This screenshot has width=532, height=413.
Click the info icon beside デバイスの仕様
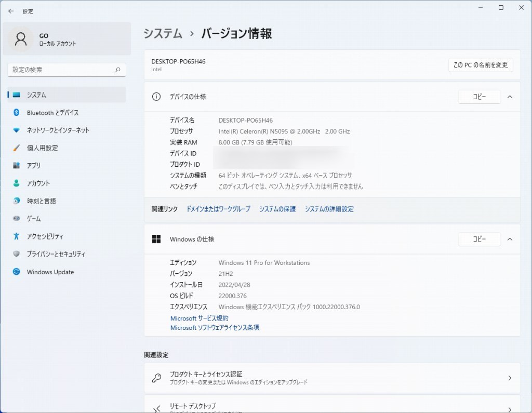click(x=156, y=97)
